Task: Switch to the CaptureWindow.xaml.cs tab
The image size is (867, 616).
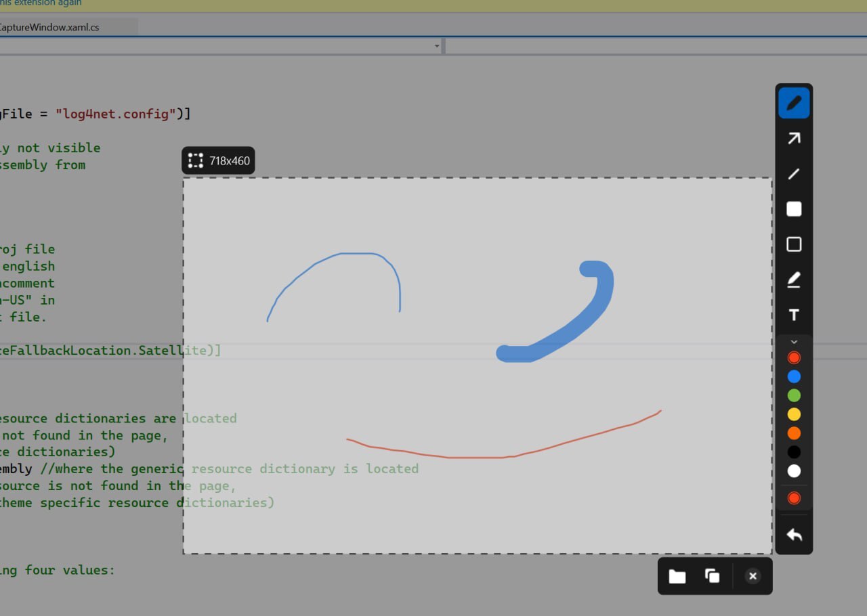Action: (x=51, y=27)
